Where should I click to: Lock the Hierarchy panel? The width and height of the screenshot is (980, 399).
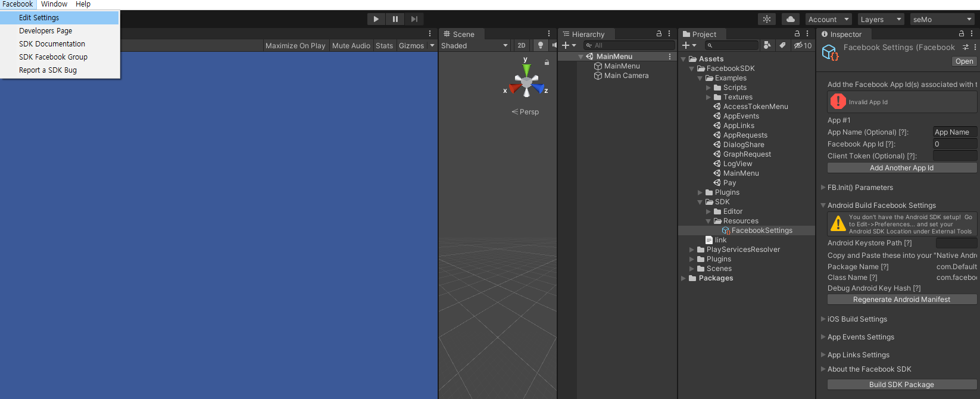(659, 34)
